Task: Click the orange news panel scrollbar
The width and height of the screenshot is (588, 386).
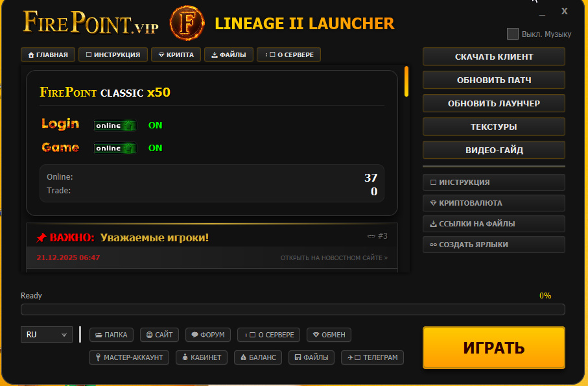Action: click(x=406, y=82)
